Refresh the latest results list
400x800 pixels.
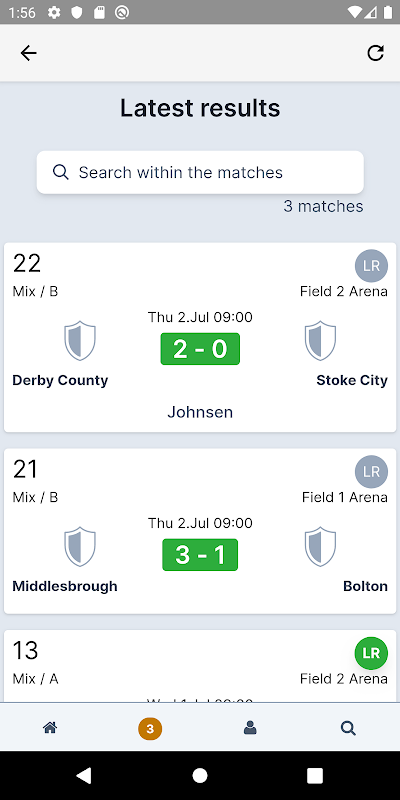click(x=376, y=53)
